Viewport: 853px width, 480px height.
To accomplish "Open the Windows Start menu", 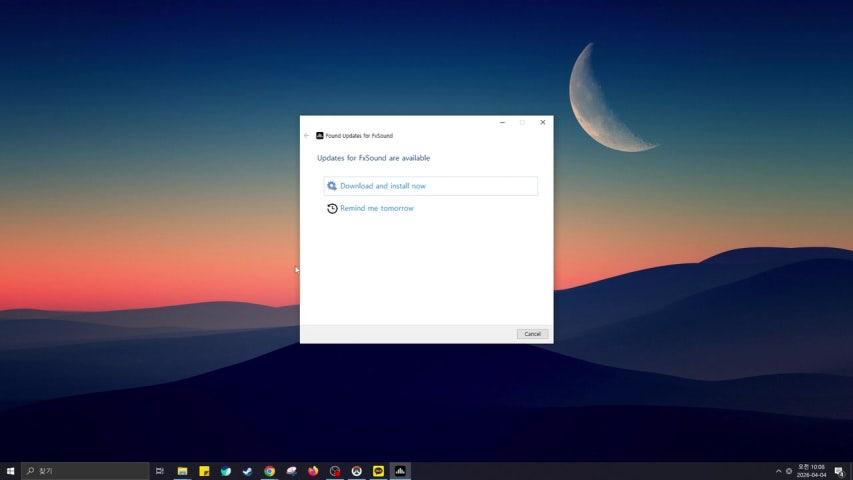I will [10, 471].
